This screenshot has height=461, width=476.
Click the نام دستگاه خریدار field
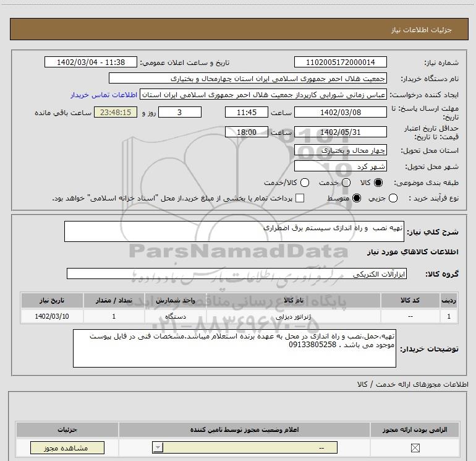coord(248,79)
